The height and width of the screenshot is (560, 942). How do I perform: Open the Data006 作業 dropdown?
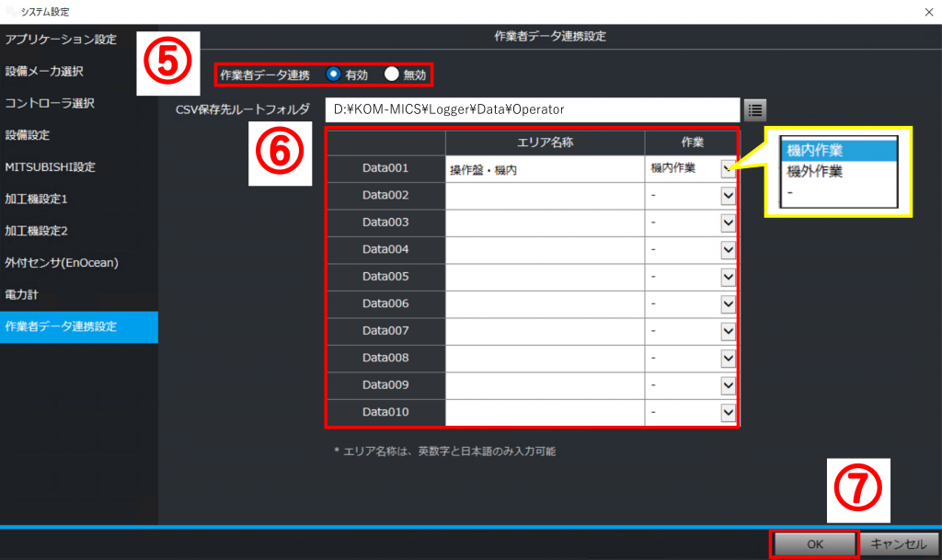tap(729, 303)
